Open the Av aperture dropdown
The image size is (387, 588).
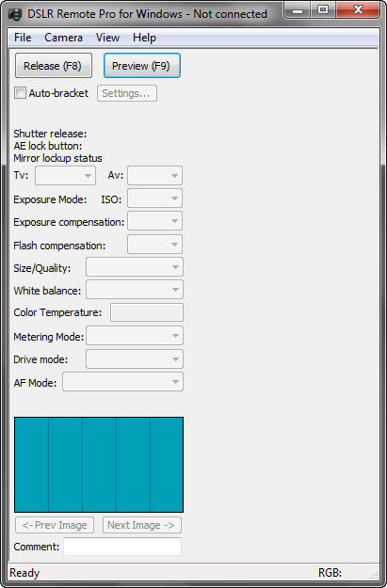154,176
